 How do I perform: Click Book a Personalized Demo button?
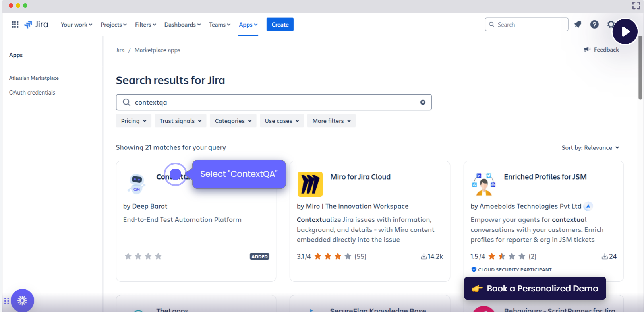coord(535,289)
